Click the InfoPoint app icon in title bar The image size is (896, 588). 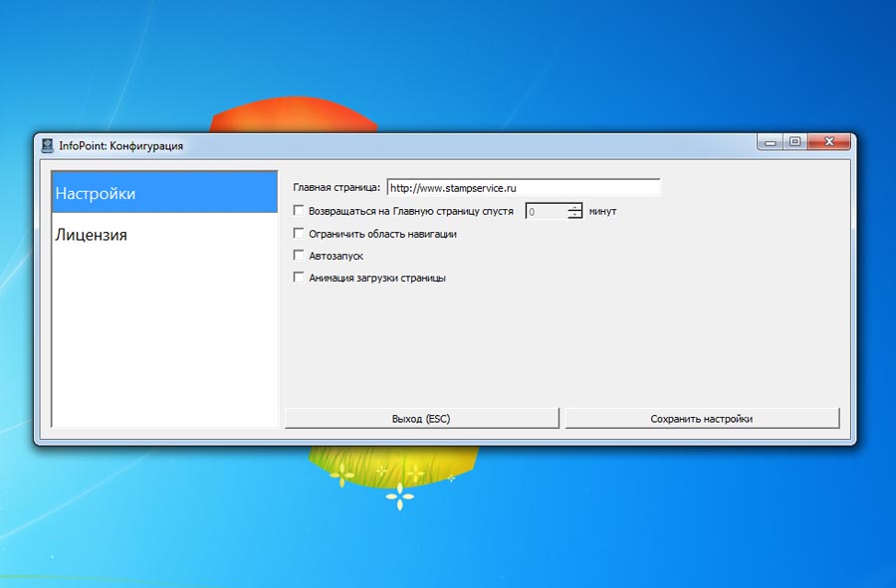48,146
